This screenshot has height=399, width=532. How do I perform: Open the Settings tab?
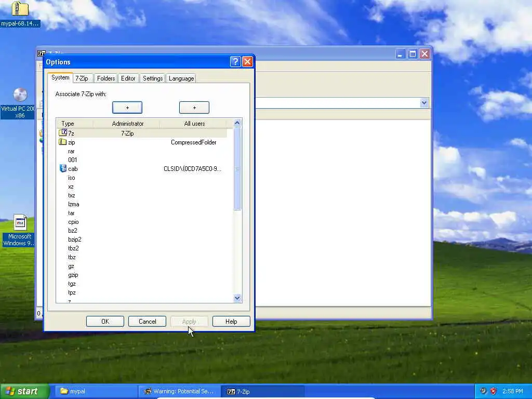pyautogui.click(x=153, y=78)
